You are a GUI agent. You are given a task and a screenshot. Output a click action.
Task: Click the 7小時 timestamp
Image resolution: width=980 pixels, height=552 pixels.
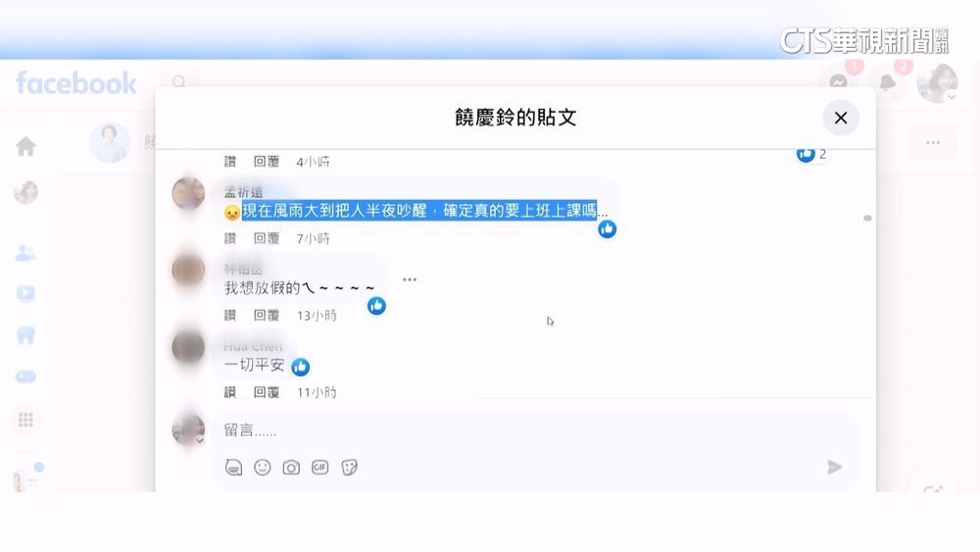(x=314, y=238)
